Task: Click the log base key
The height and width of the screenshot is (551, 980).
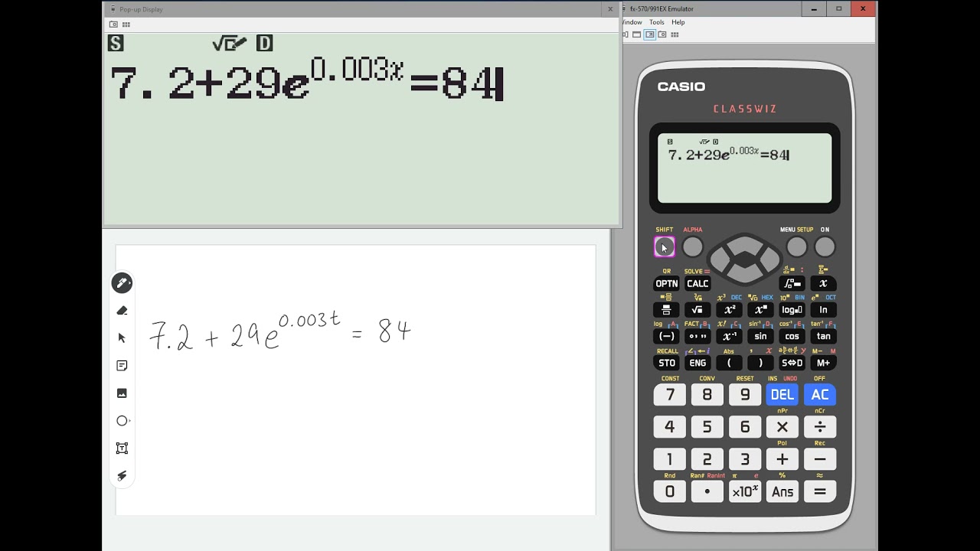Action: coord(792,310)
